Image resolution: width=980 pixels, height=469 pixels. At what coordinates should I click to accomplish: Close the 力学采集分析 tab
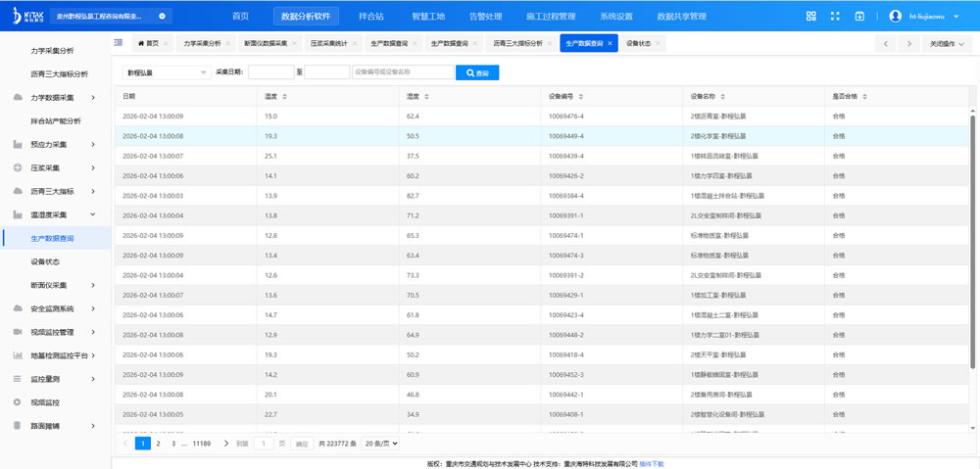click(x=228, y=44)
